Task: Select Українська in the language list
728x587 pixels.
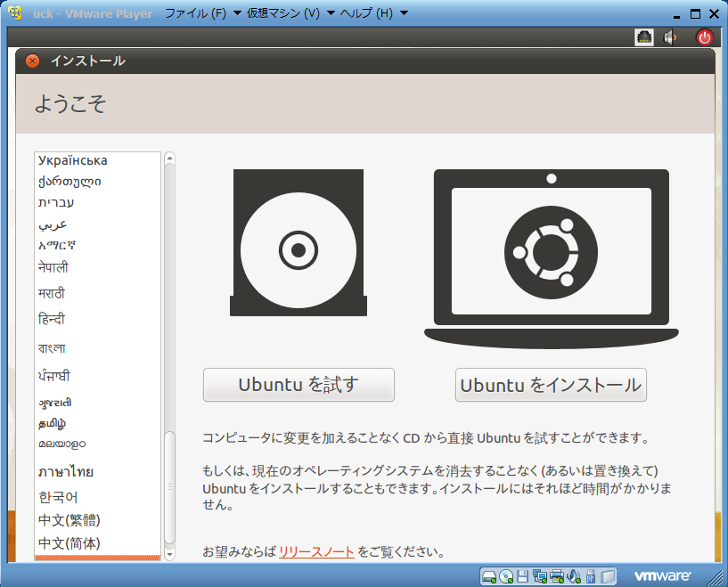Action: pyautogui.click(x=97, y=160)
